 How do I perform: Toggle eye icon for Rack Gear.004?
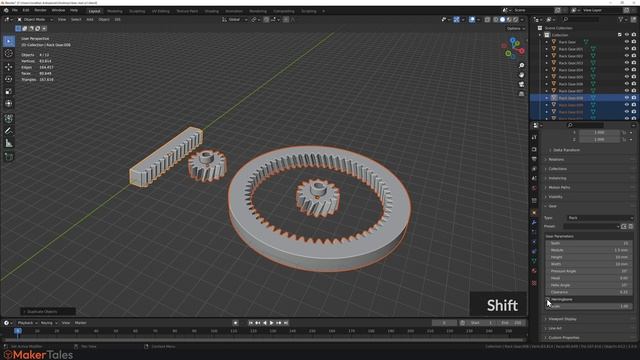[627, 70]
